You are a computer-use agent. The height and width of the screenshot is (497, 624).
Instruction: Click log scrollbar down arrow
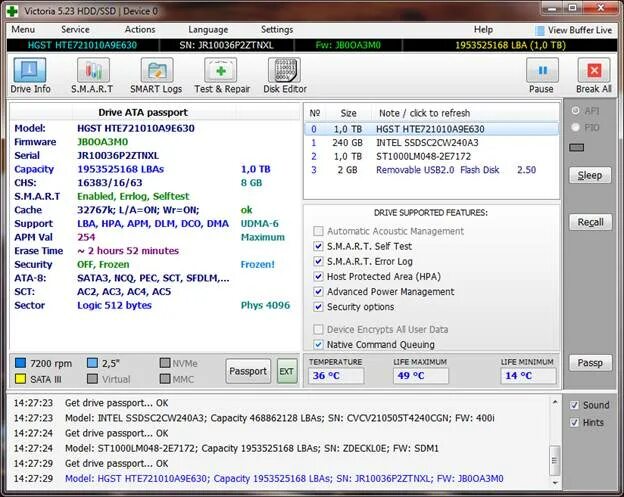click(x=555, y=483)
